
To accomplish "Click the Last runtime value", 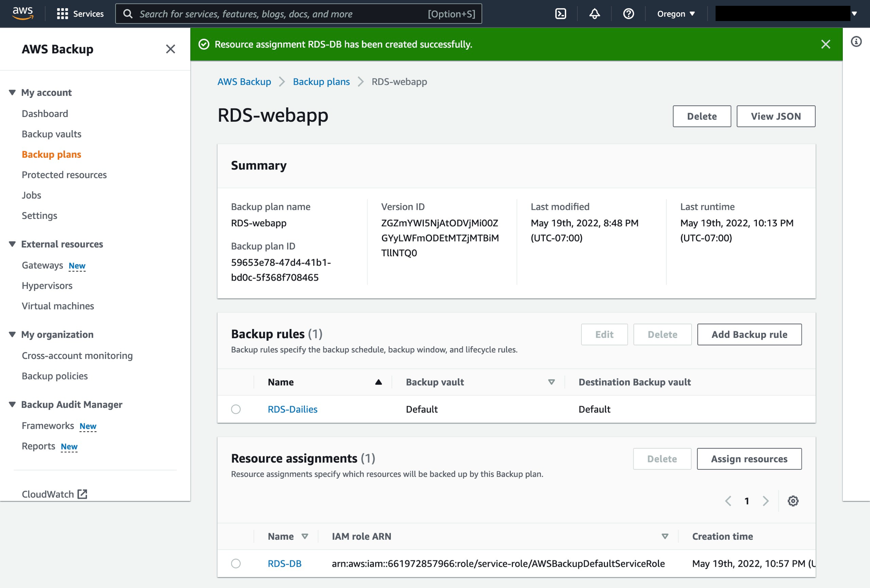I will point(737,230).
